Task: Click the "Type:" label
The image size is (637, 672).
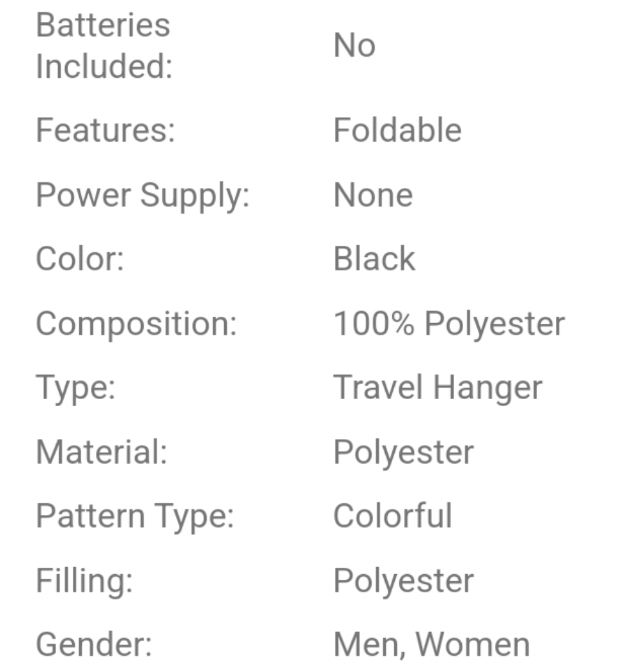Action: (x=75, y=387)
